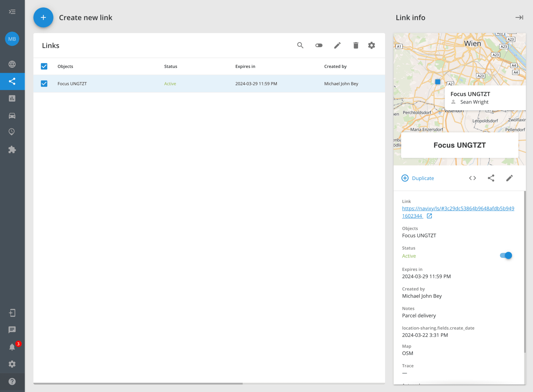533x392 pixels.
Task: Open the plugins puzzle icon
Action: [x=12, y=150]
